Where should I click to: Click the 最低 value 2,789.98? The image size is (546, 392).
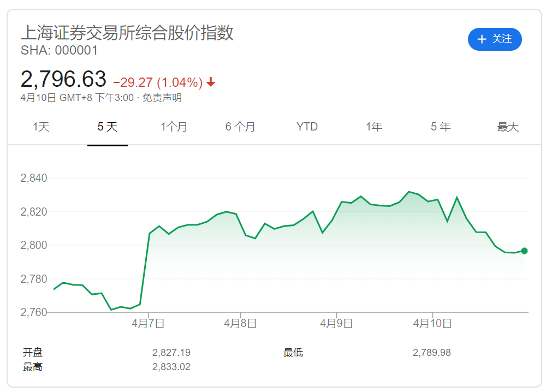(x=432, y=353)
